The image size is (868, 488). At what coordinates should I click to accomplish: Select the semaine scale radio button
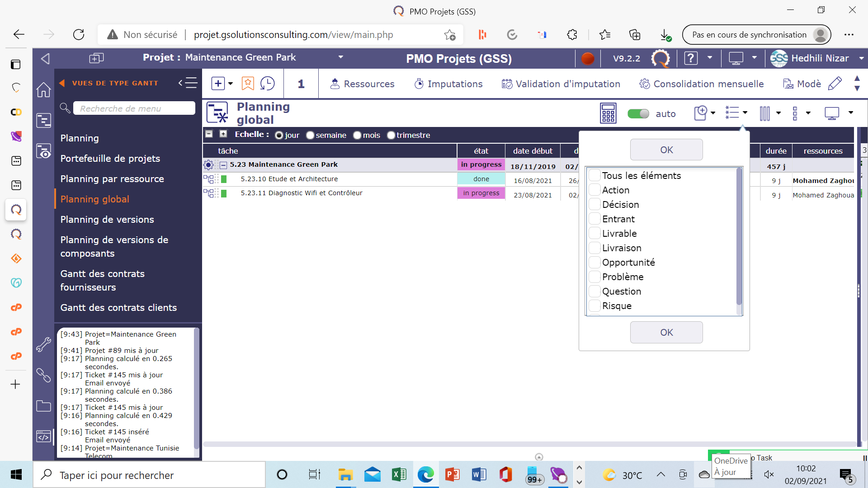(x=310, y=136)
